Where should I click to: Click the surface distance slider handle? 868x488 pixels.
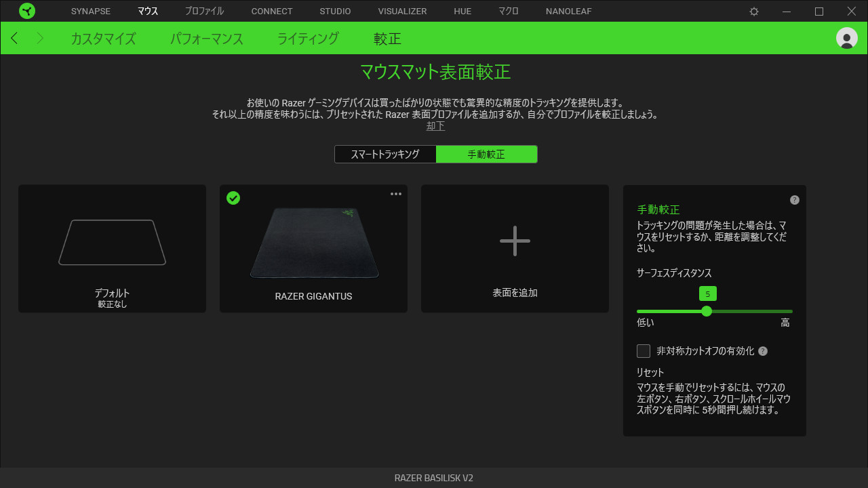coord(707,311)
